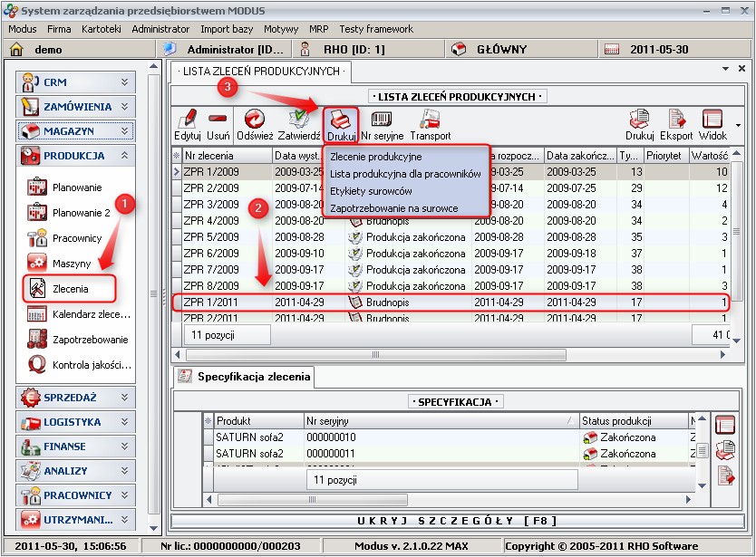Collapse the PRODUKCJA sidebar section

75,156
